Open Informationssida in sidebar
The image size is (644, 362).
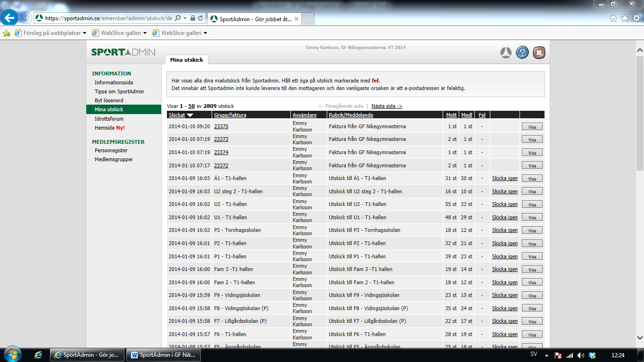coord(114,82)
